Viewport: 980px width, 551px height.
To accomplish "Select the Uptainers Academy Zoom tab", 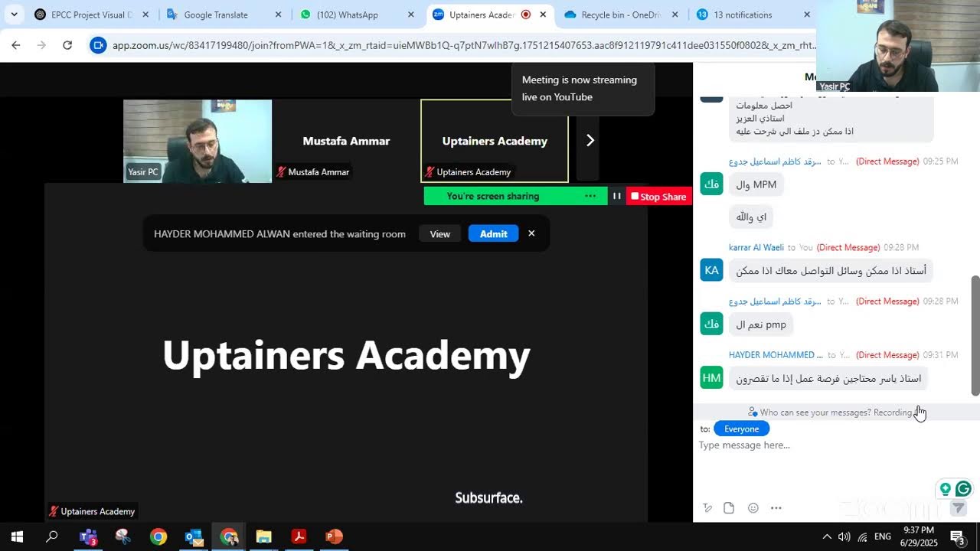I will pos(490,15).
